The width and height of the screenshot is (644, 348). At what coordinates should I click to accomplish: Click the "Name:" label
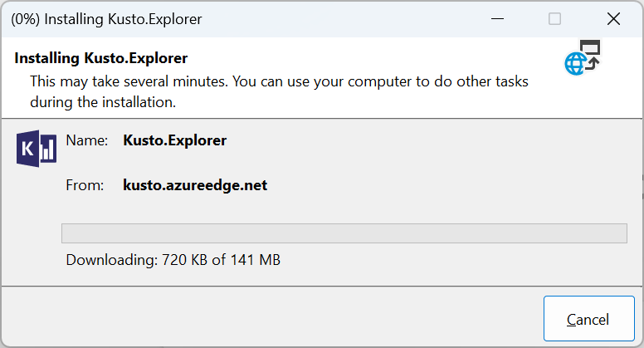tap(87, 140)
